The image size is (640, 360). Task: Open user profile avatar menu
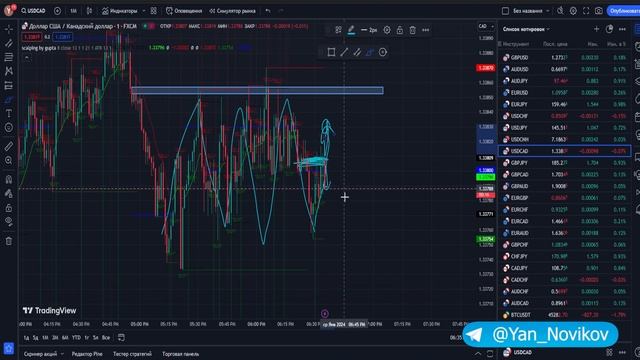(9, 10)
